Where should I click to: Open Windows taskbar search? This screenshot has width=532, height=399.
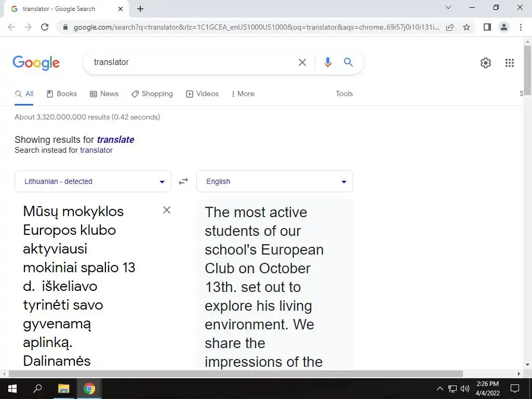(x=37, y=389)
